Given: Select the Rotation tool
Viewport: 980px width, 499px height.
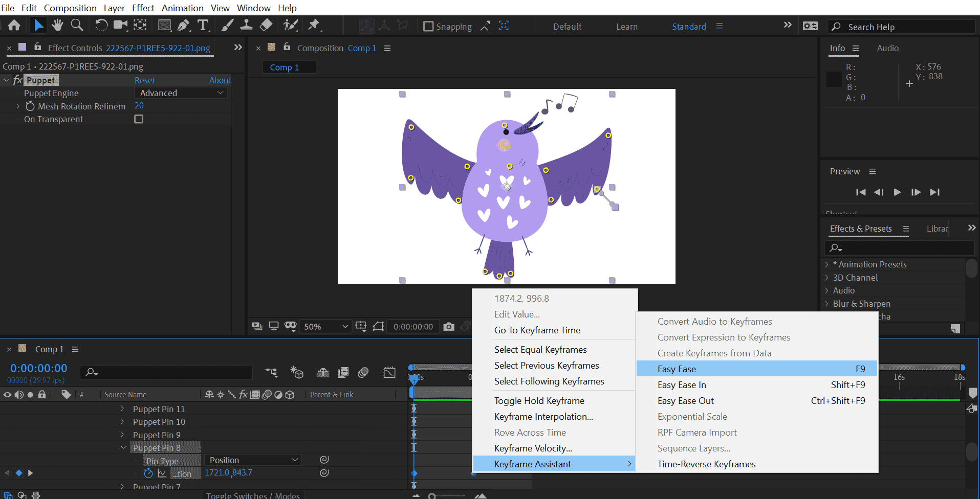Looking at the screenshot, I should (101, 25).
